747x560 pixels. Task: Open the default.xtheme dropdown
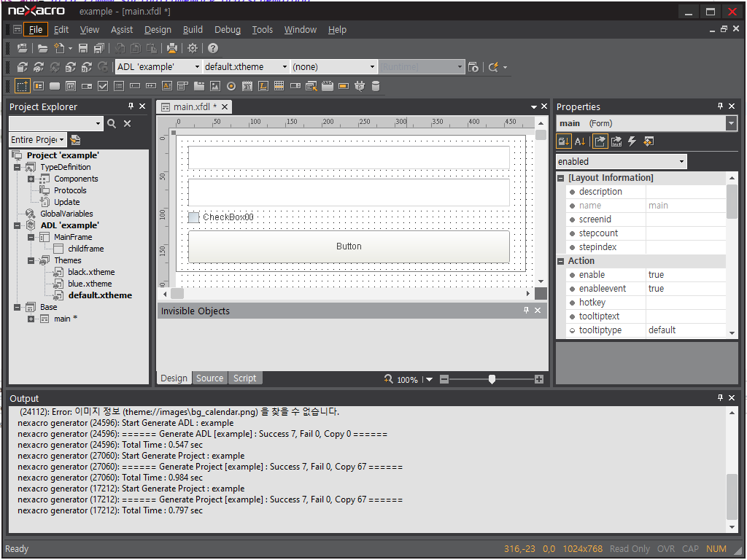(285, 67)
